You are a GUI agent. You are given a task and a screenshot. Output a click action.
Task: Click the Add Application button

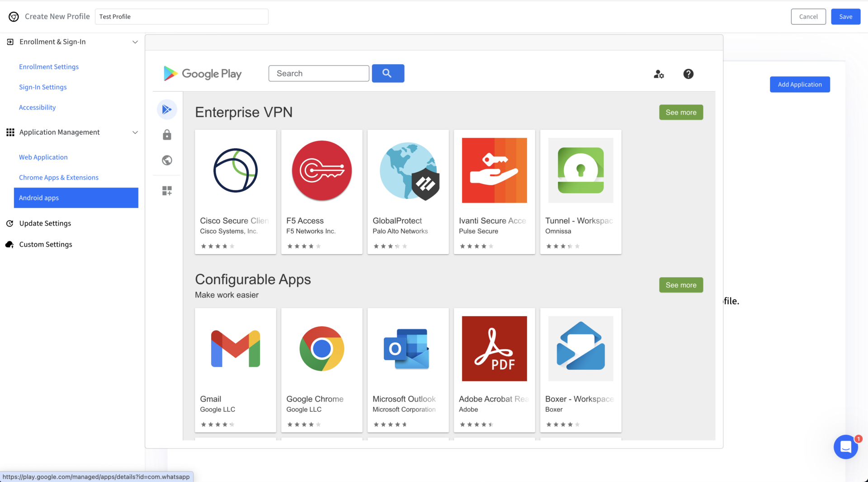799,84
